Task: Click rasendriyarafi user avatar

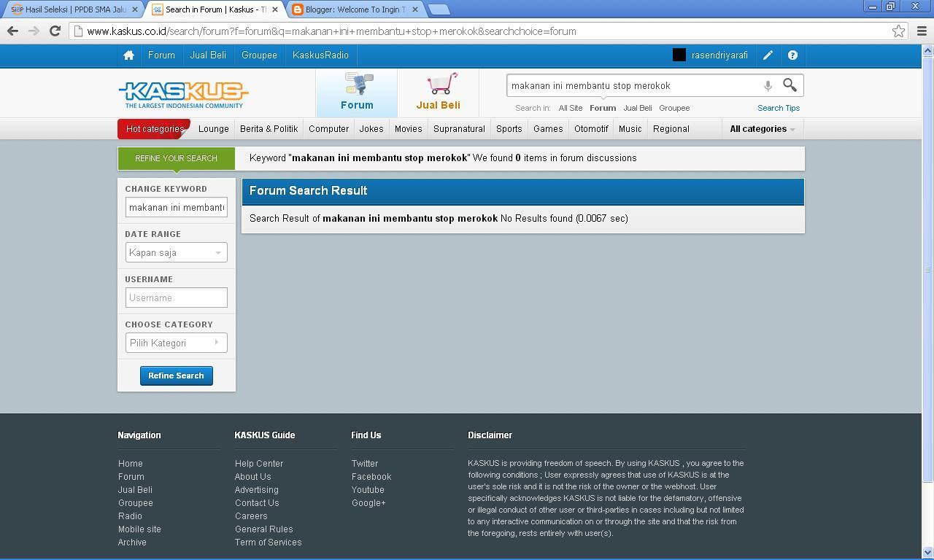Action: pyautogui.click(x=679, y=55)
